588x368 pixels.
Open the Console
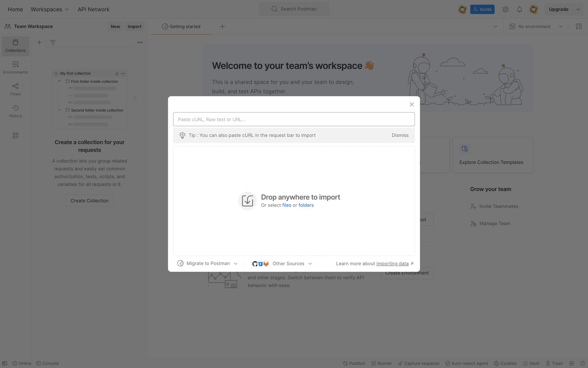pos(47,363)
